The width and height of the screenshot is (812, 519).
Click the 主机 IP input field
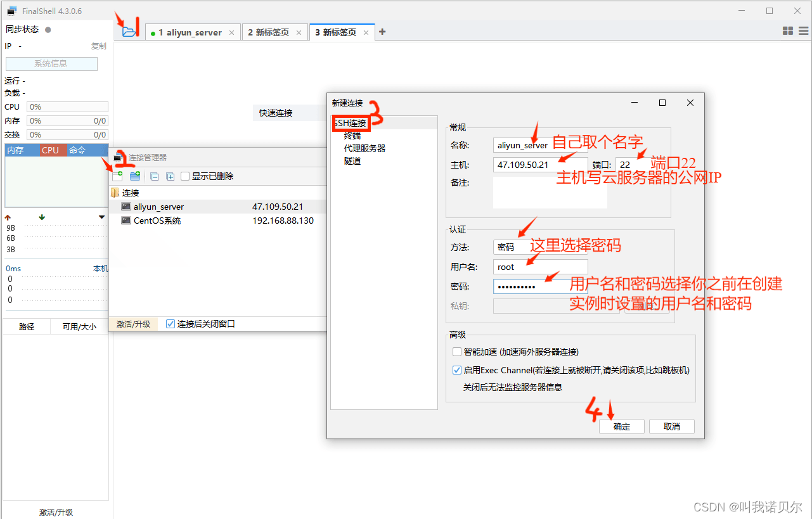541,165
